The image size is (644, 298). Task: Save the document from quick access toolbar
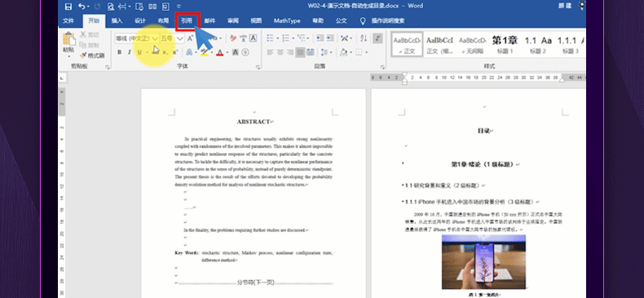(x=68, y=7)
